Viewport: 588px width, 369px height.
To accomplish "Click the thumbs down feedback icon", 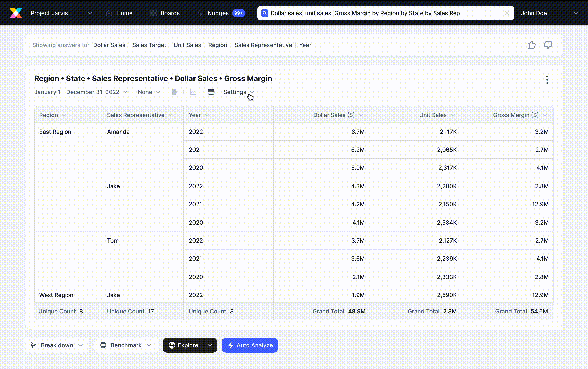I will point(548,45).
